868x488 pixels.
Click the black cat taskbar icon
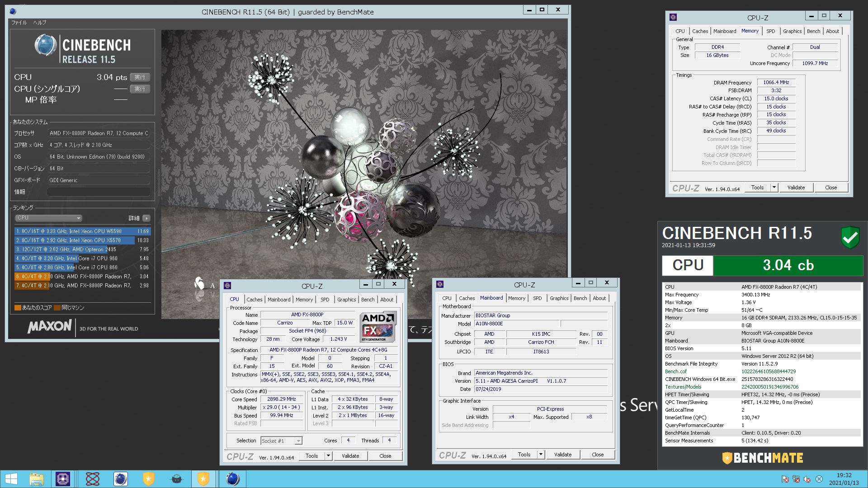[x=177, y=479]
